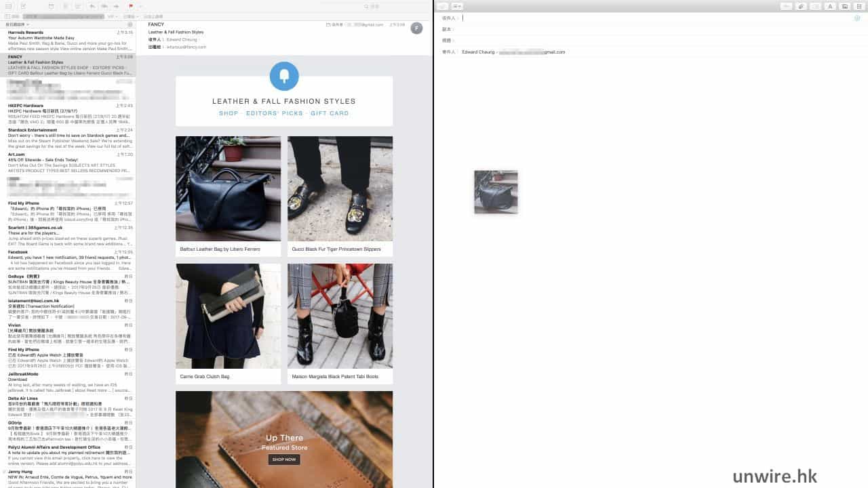Click the add contact plus icon in recipient row
This screenshot has width=868, height=488.
[857, 18]
